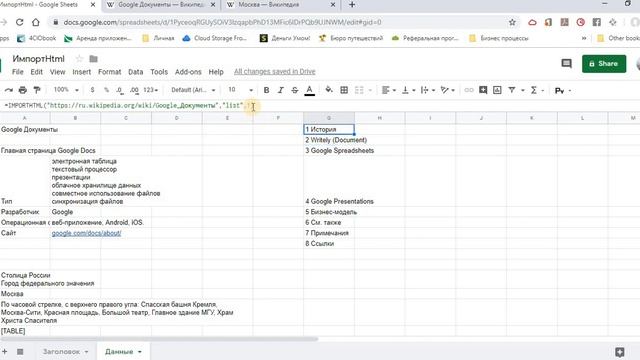Open zoom level 100% dropdown
Viewport: 640px width, 360px height.
pos(66,90)
